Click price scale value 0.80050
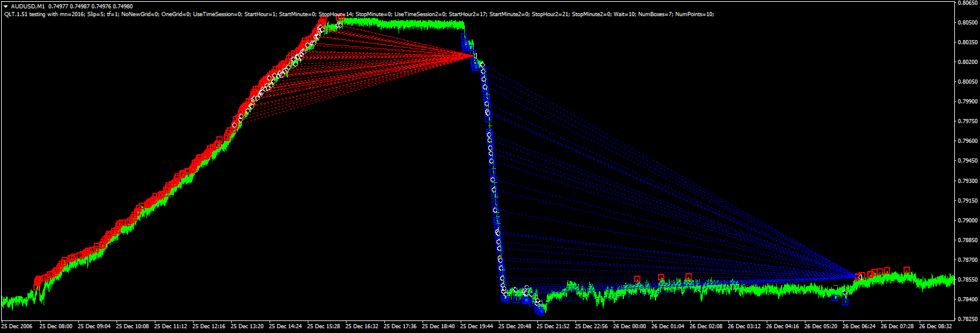The width and height of the screenshot is (980, 333). tap(967, 82)
